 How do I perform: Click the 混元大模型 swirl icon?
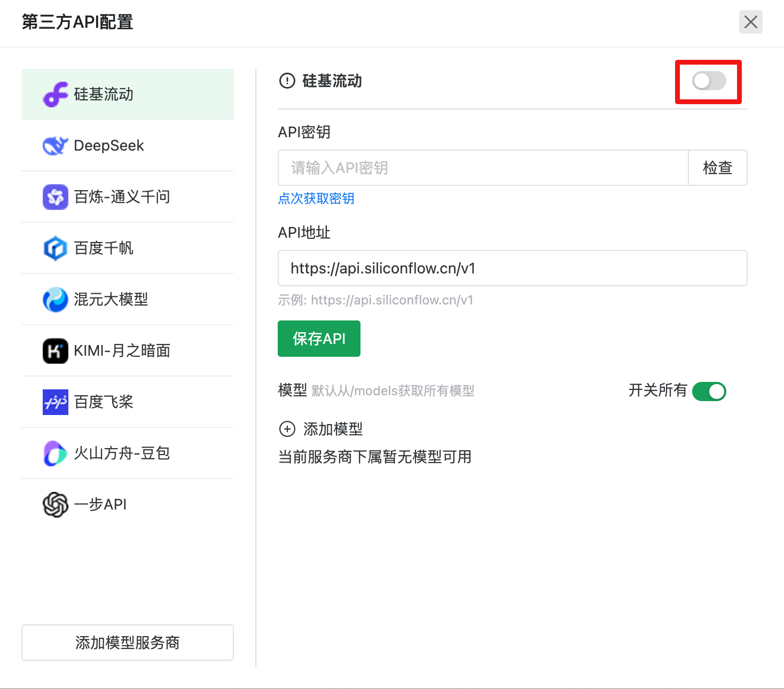point(54,299)
